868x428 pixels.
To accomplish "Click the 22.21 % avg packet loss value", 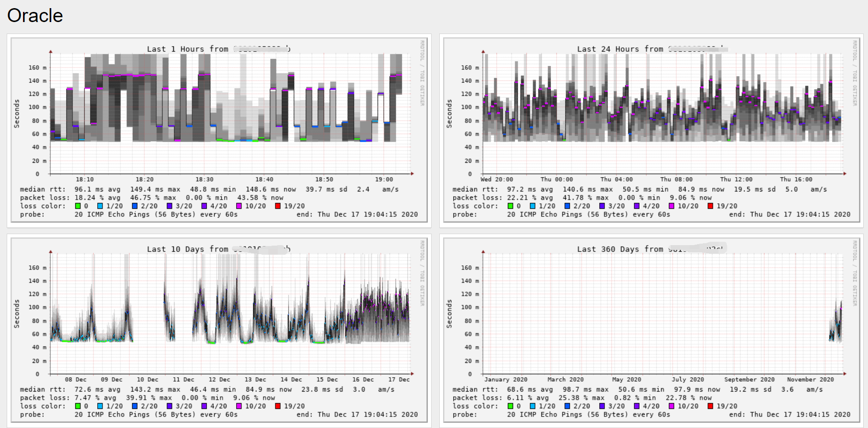I will click(x=530, y=198).
